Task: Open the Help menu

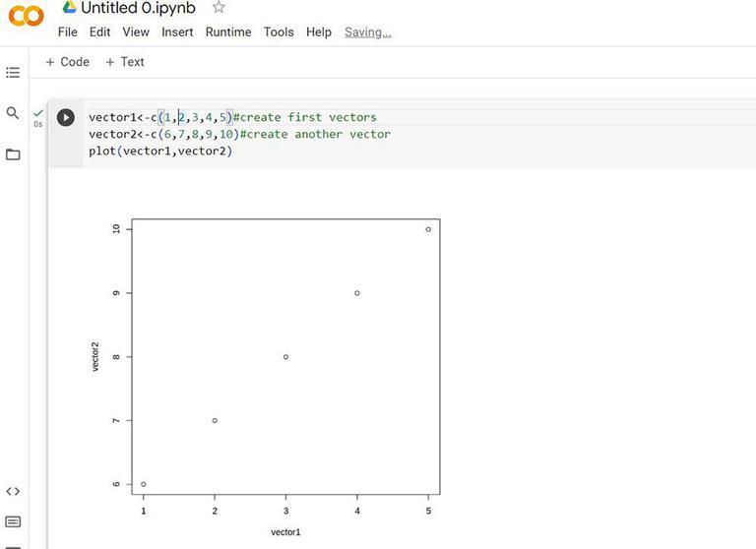Action: 319,31
